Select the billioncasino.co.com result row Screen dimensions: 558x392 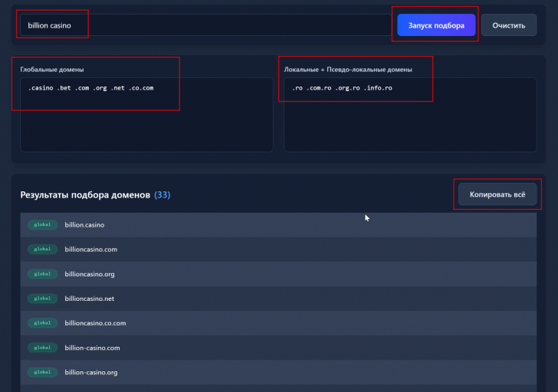pos(278,323)
